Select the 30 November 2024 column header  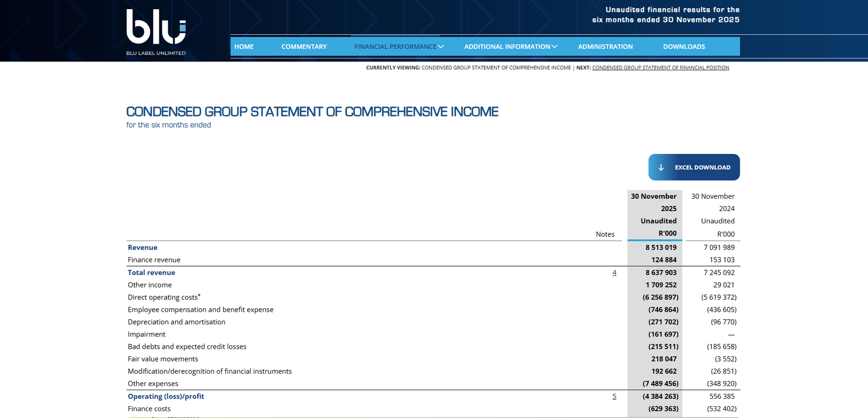tap(713, 215)
